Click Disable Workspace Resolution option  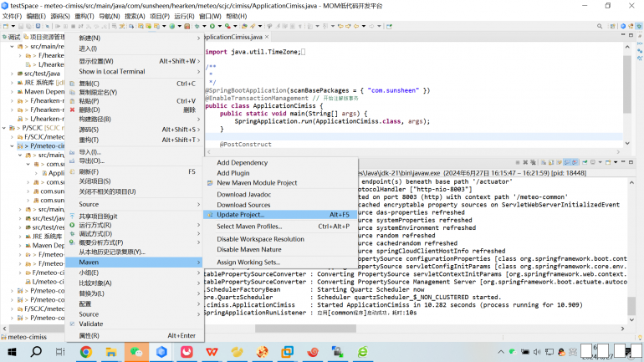(x=260, y=239)
